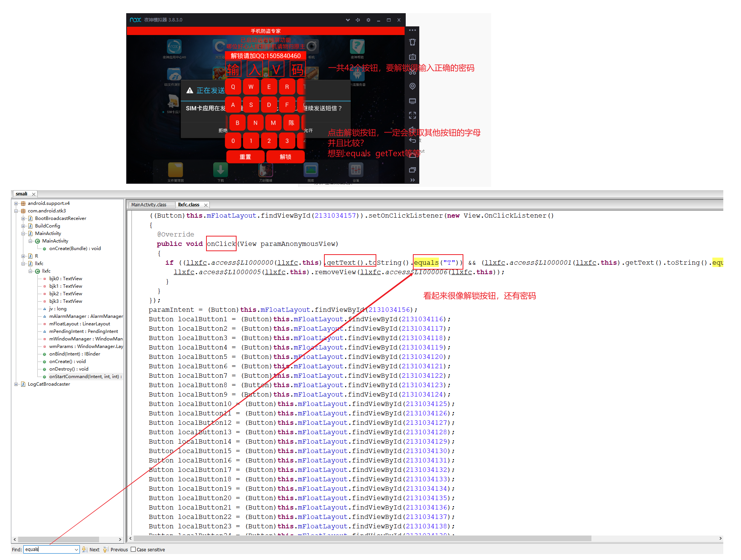Click the Nox shake device icon

tap(412, 42)
